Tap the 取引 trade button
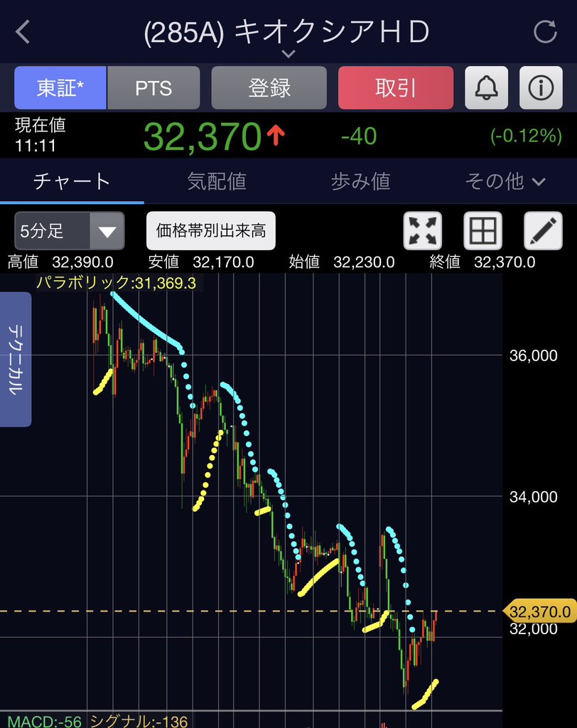 tap(396, 87)
